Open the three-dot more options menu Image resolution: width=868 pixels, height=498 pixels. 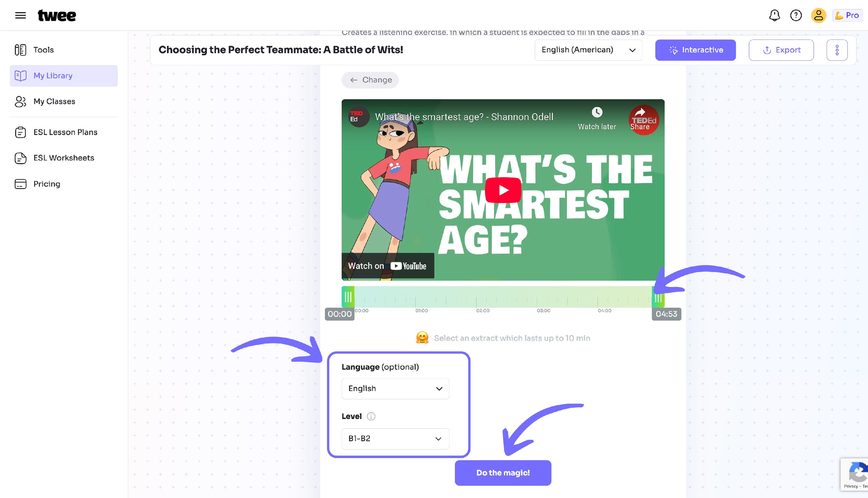(837, 50)
